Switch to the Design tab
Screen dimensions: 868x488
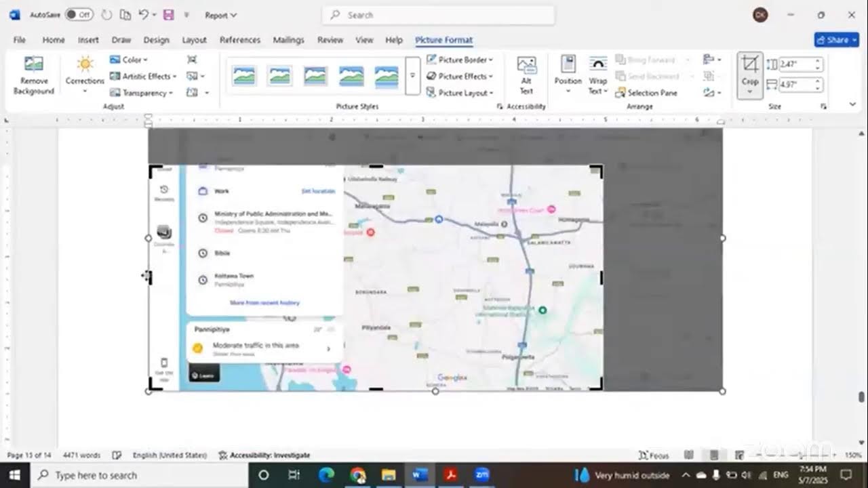click(156, 40)
